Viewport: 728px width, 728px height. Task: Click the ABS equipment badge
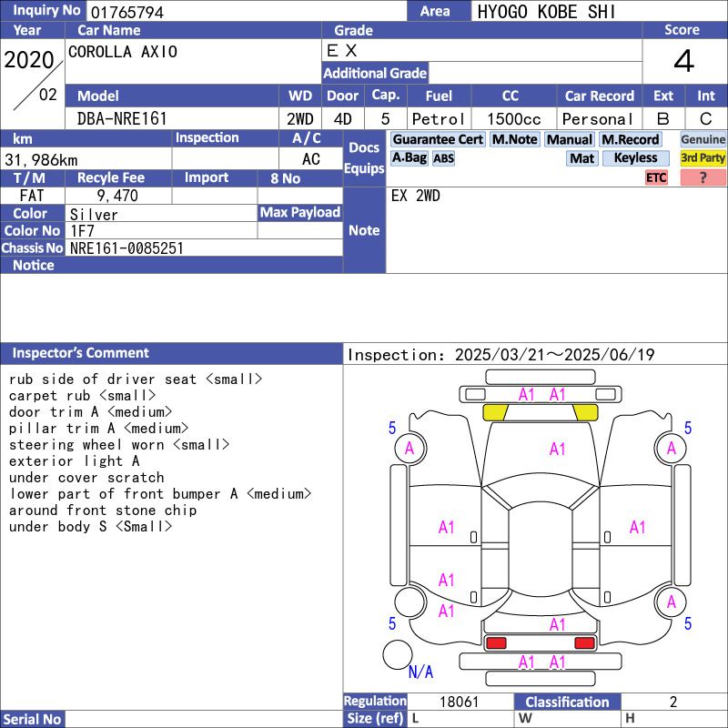(443, 158)
